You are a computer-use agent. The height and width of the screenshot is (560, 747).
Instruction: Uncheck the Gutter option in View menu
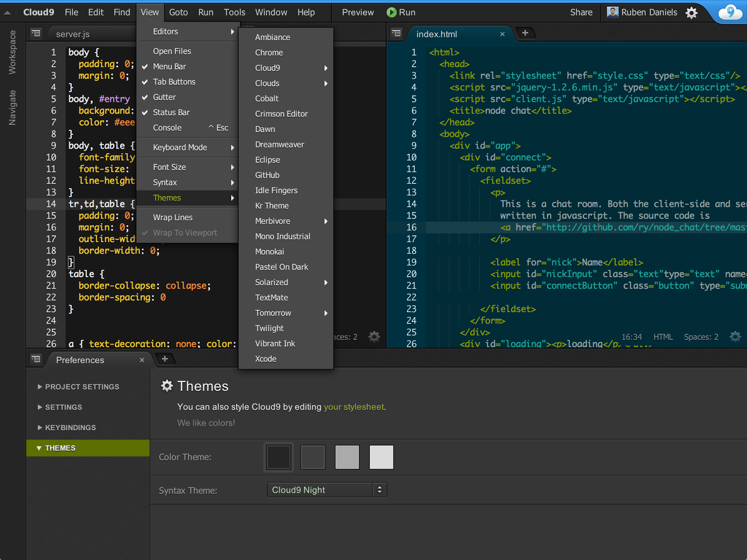164,97
